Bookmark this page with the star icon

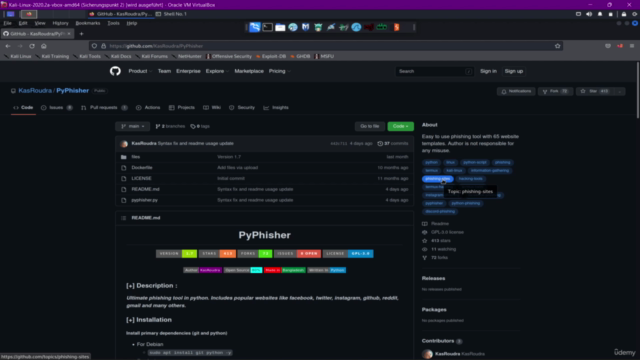click(x=558, y=46)
